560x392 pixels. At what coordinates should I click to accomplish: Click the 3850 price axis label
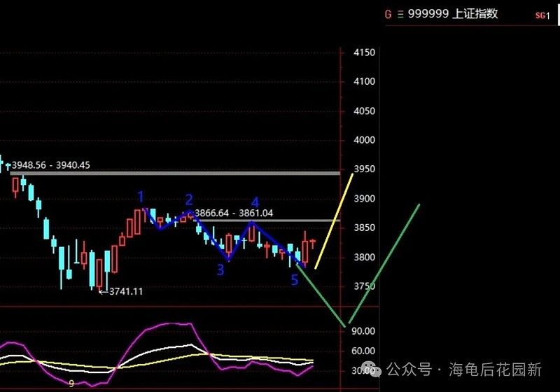point(364,227)
